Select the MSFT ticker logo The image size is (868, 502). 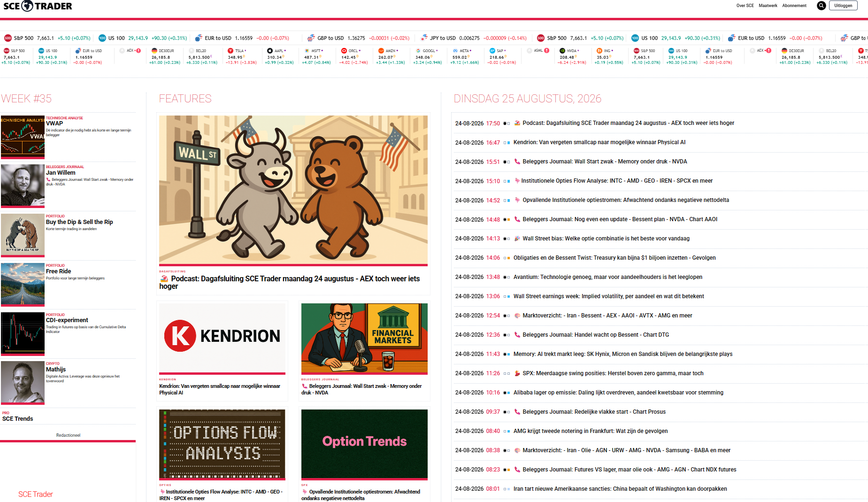[x=307, y=51]
